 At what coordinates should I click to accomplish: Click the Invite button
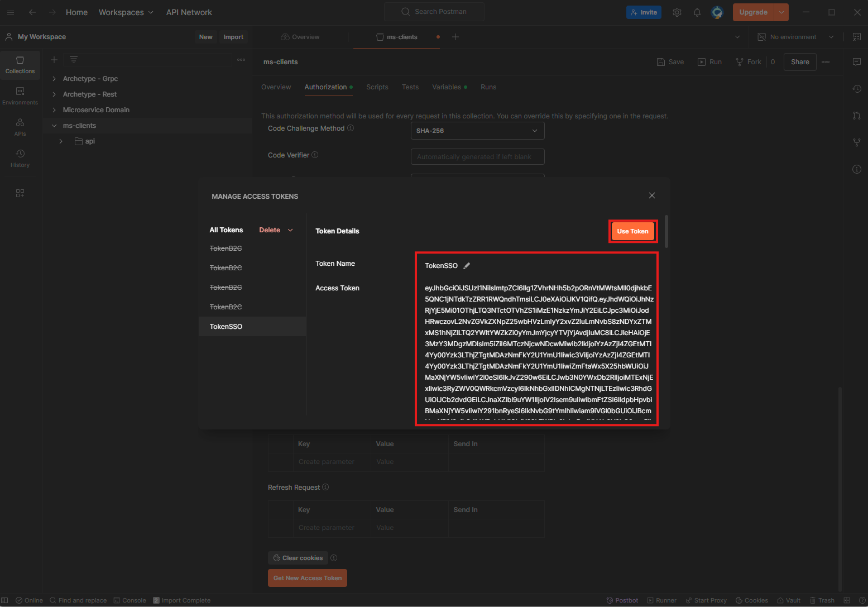[x=644, y=12]
